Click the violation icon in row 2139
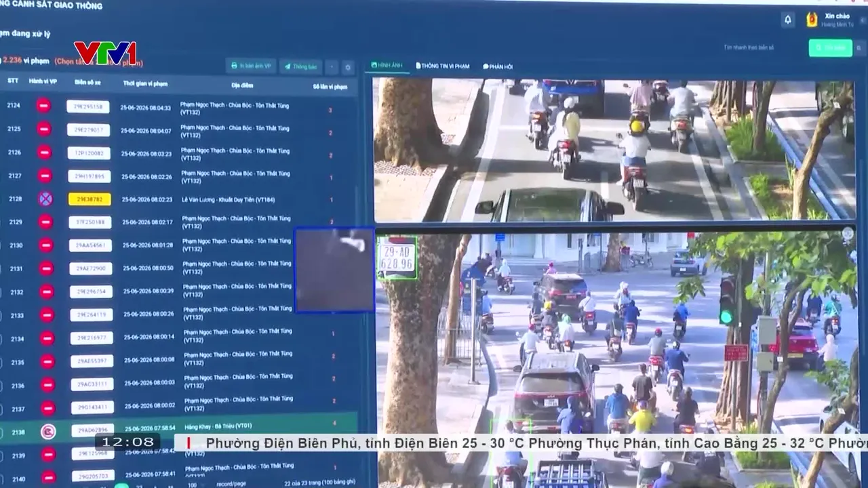Image resolution: width=868 pixels, height=488 pixels. point(47,455)
